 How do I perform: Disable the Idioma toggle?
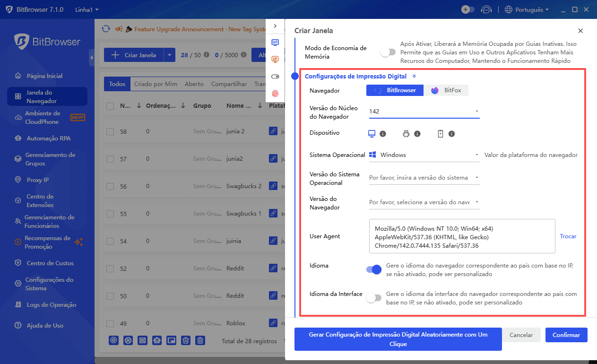tap(373, 269)
